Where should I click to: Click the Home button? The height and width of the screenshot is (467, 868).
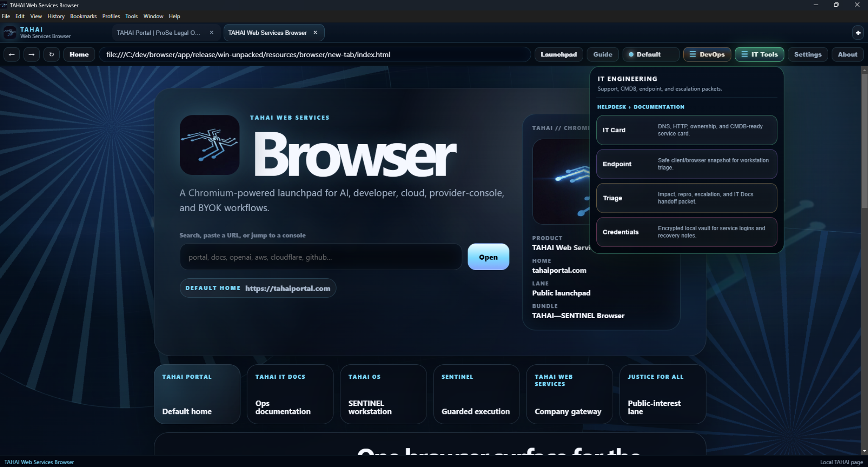coord(79,54)
